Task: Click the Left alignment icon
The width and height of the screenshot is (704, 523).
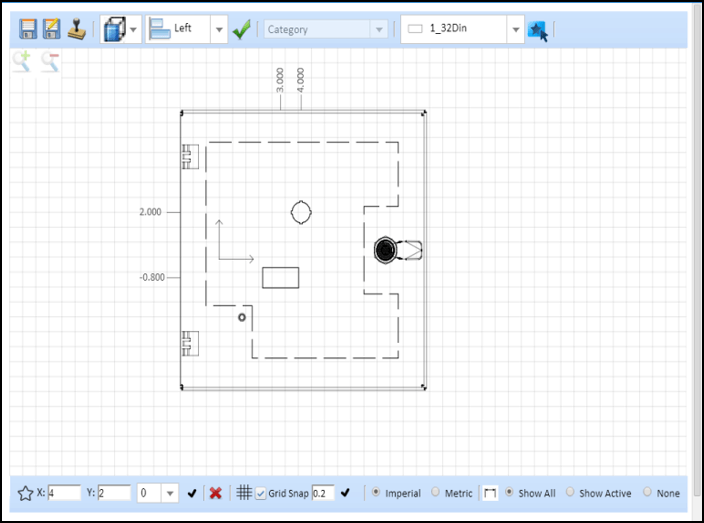Action: click(159, 29)
